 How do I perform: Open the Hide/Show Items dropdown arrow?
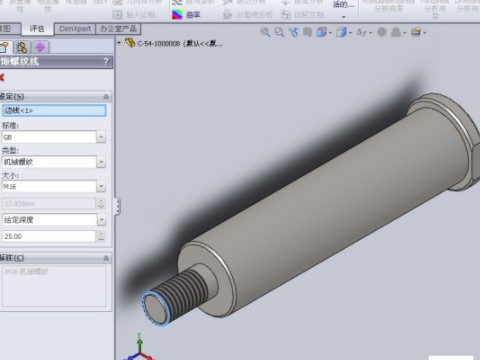[x=370, y=33]
